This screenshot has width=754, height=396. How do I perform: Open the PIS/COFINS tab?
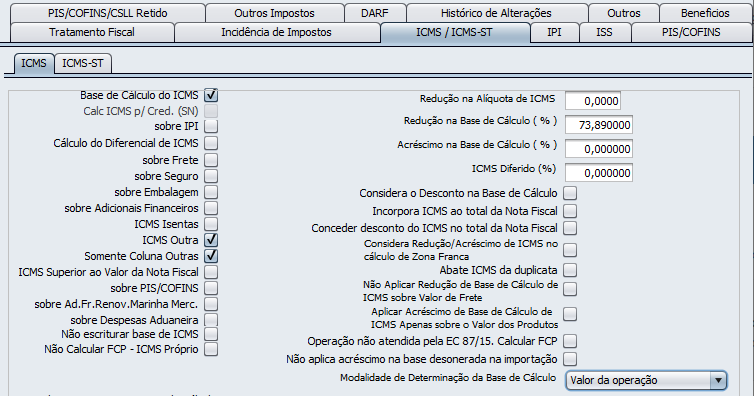click(691, 32)
